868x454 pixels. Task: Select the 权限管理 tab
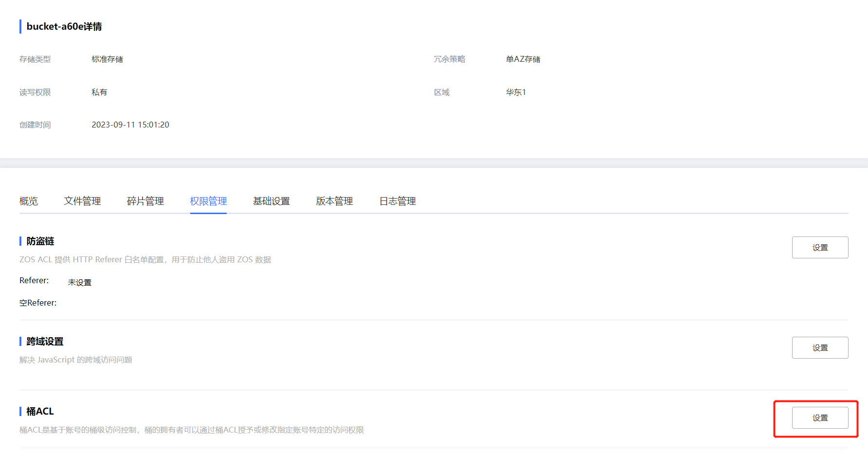208,201
